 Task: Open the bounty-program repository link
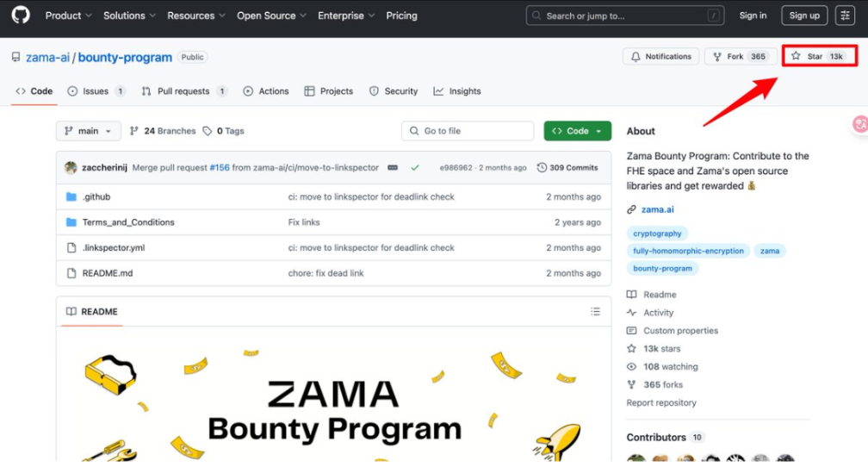pos(125,57)
